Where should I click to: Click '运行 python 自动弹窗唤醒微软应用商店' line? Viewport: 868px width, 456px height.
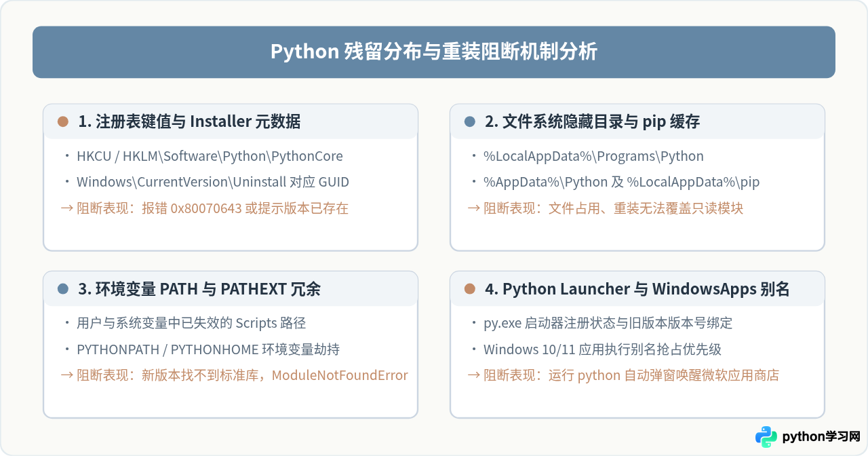623,375
